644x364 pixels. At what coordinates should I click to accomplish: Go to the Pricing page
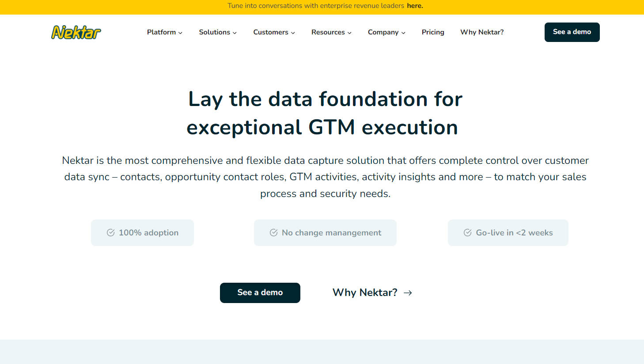point(433,32)
